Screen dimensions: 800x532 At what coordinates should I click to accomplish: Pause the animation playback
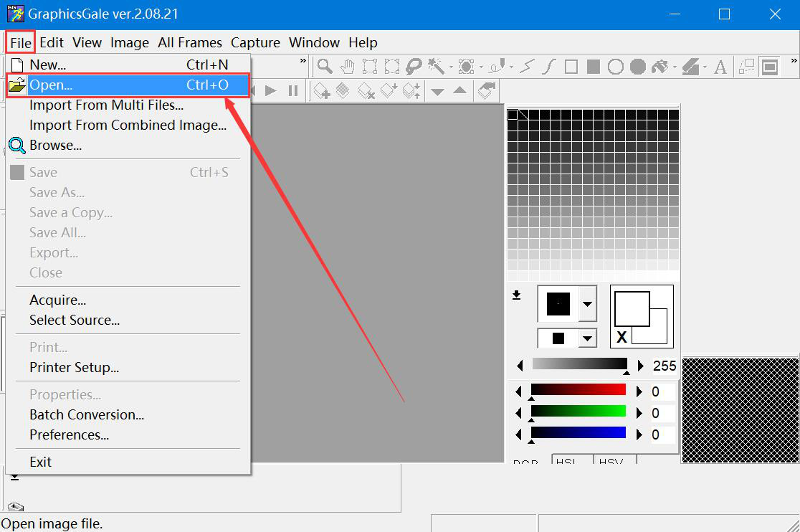293,90
